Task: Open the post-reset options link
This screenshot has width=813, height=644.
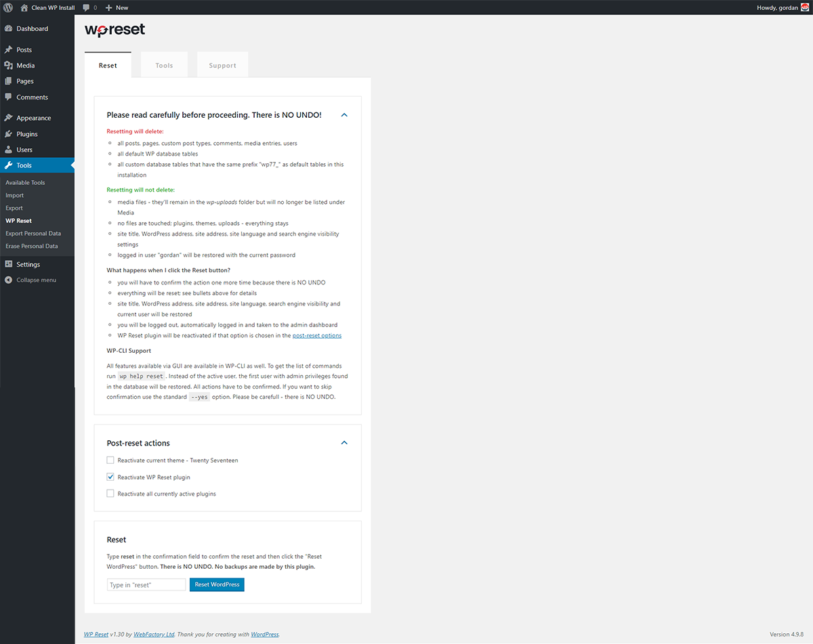Action: 316,335
